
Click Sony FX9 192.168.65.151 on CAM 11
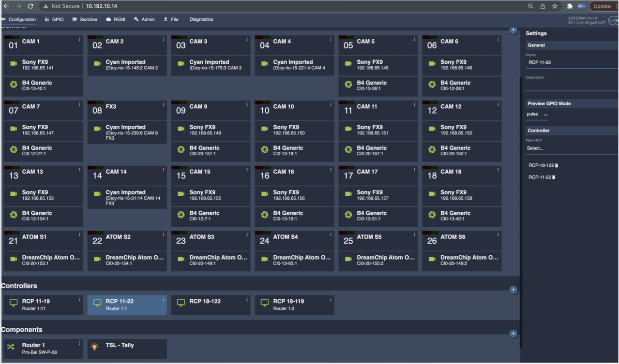point(378,131)
